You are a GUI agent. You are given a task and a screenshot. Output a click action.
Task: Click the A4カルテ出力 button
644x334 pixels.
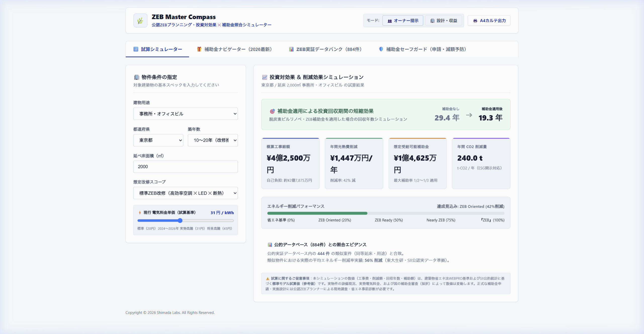[x=489, y=21]
